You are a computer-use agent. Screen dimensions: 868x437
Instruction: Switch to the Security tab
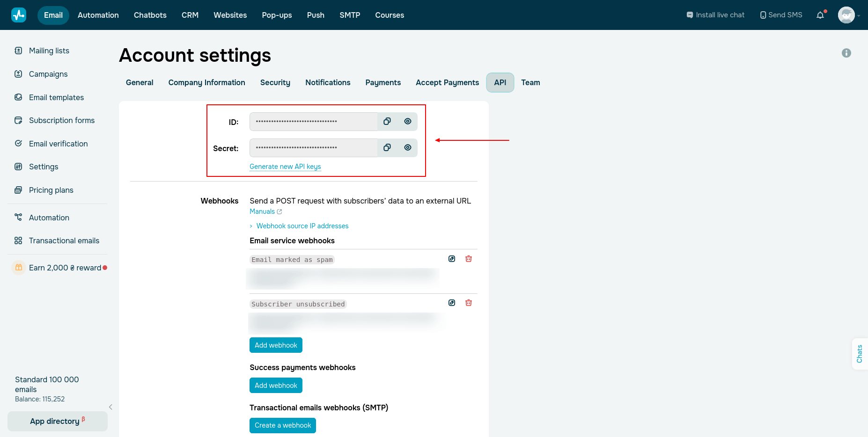click(275, 82)
